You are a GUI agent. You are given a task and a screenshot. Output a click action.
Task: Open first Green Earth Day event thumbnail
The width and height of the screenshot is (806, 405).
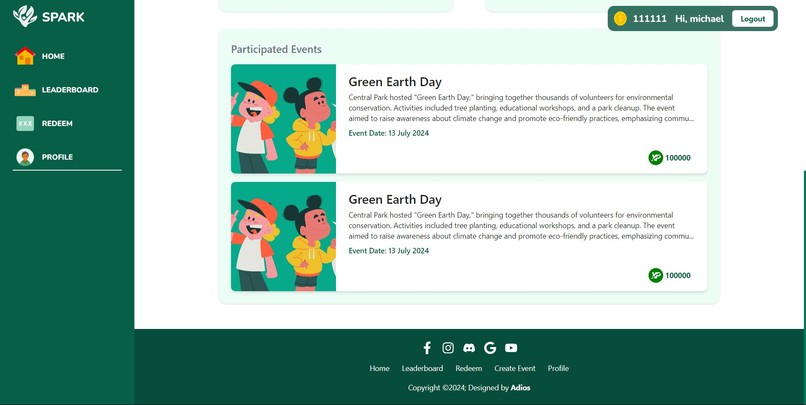[x=283, y=119]
